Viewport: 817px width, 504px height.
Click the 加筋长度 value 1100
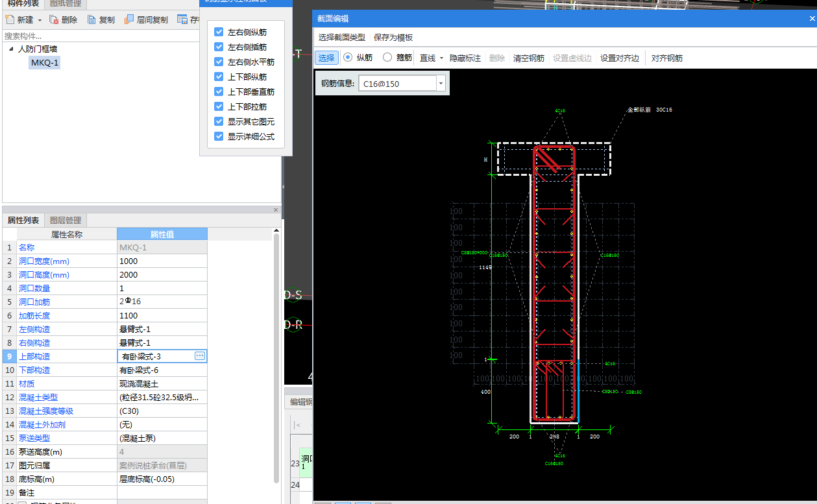coord(162,315)
